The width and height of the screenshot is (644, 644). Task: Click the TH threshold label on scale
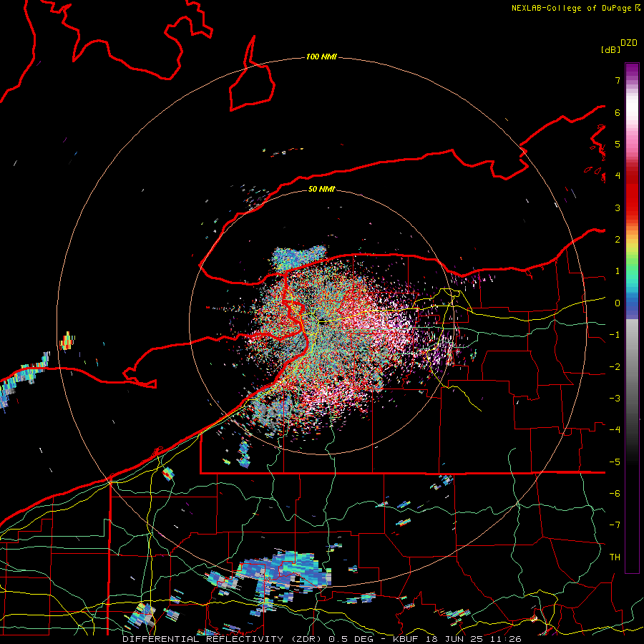(615, 557)
